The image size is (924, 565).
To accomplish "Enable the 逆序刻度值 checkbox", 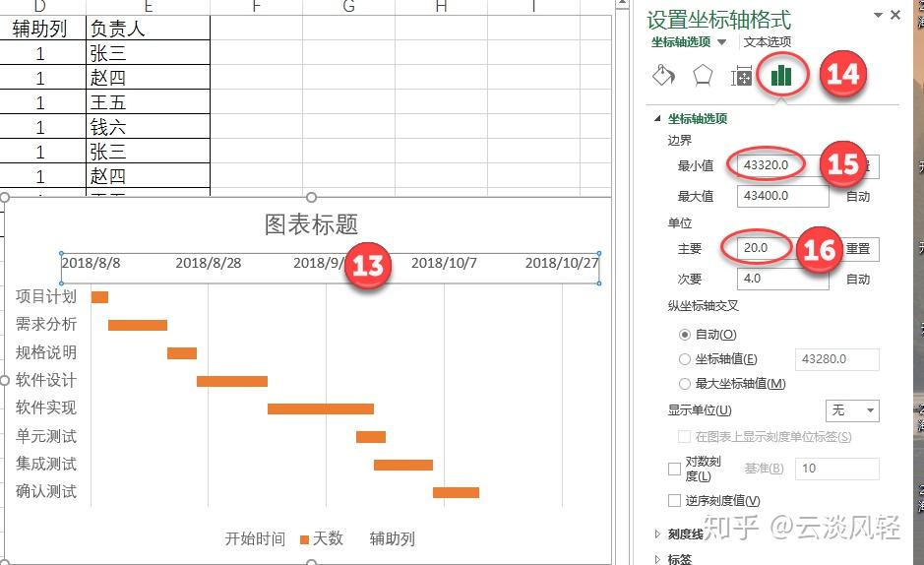I will pos(674,500).
